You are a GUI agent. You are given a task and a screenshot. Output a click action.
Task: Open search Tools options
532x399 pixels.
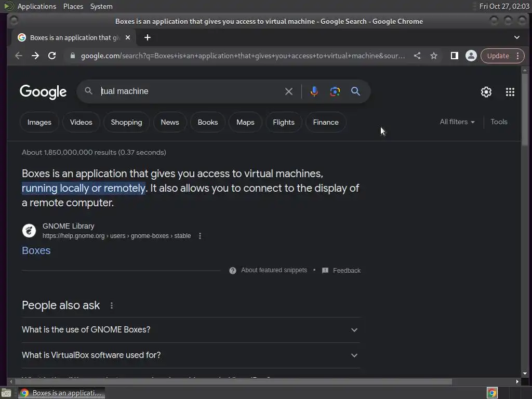coord(499,122)
